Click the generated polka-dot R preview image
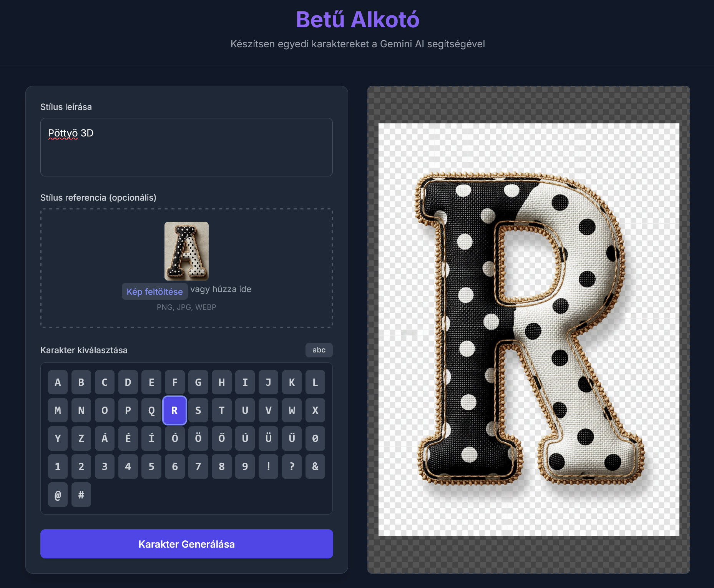 528,329
